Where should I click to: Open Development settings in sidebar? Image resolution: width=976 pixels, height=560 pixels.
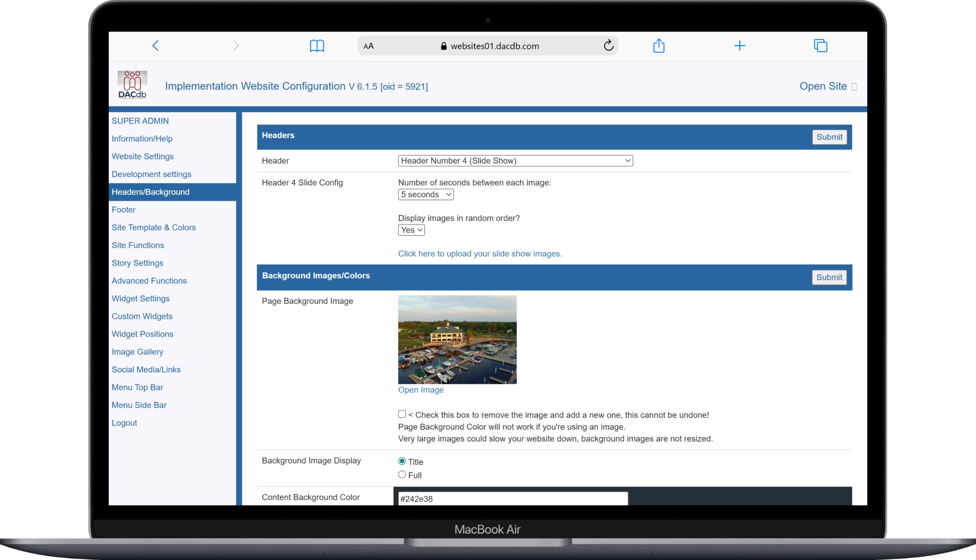tap(151, 174)
